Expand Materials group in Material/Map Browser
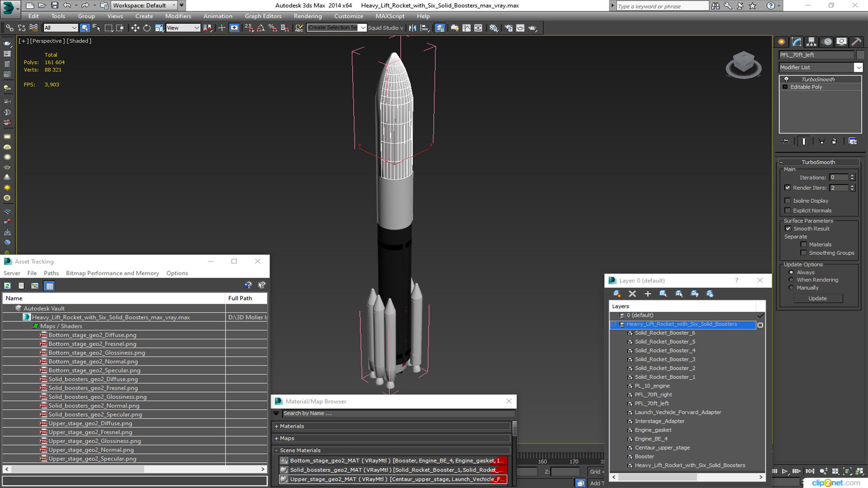 [x=276, y=426]
